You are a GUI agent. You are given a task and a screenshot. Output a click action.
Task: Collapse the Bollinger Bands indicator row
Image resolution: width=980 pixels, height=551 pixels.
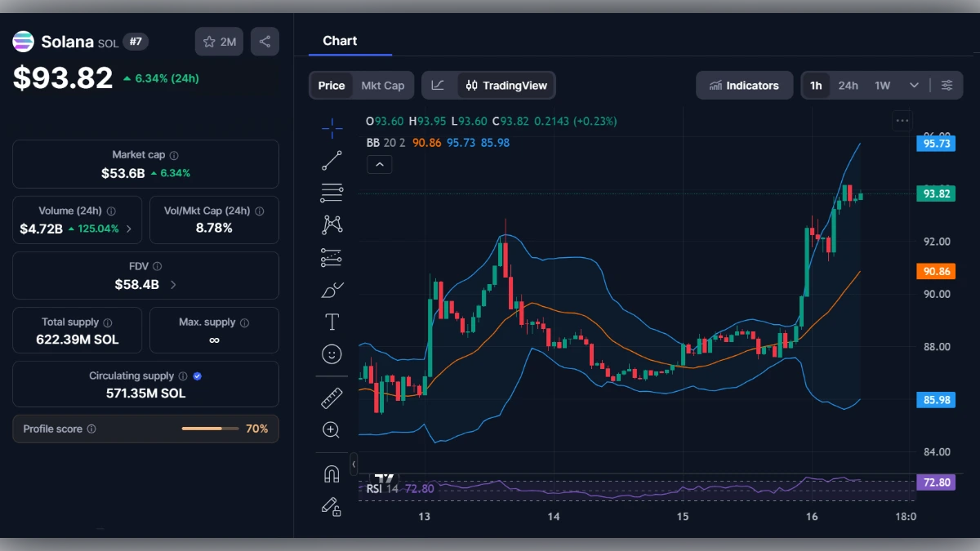(379, 164)
